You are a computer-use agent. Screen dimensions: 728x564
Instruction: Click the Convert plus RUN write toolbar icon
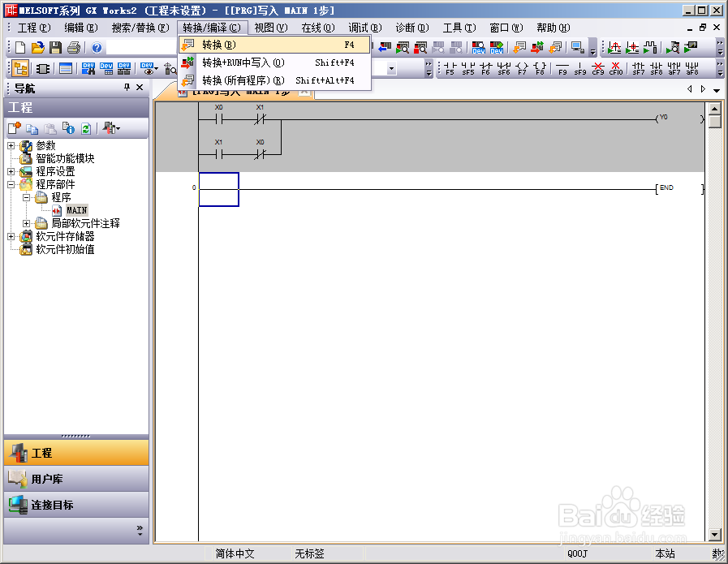click(537, 47)
